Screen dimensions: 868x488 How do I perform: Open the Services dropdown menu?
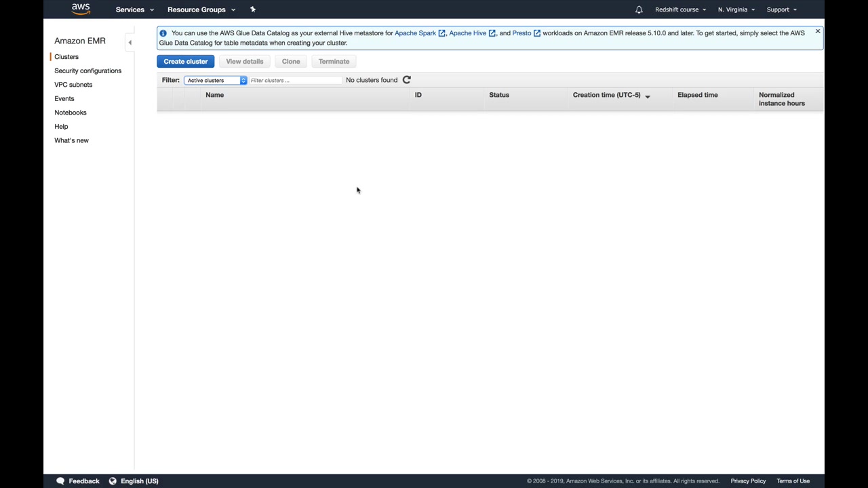(135, 9)
